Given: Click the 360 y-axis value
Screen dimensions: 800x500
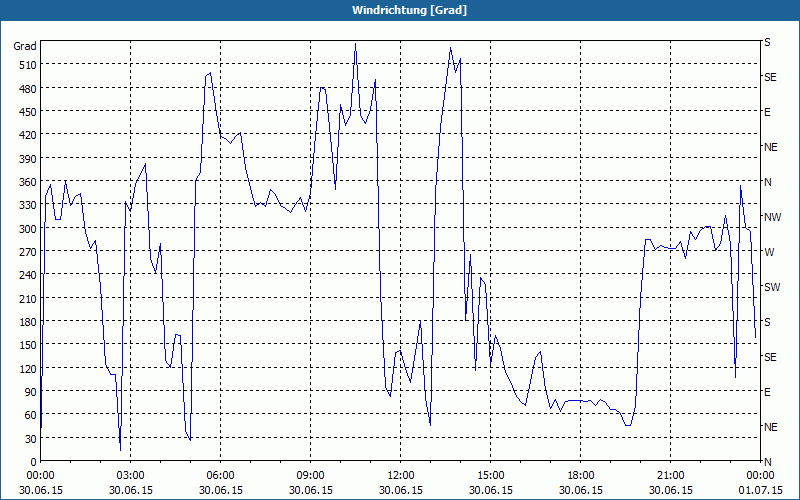Looking at the screenshot, I should pos(28,182).
